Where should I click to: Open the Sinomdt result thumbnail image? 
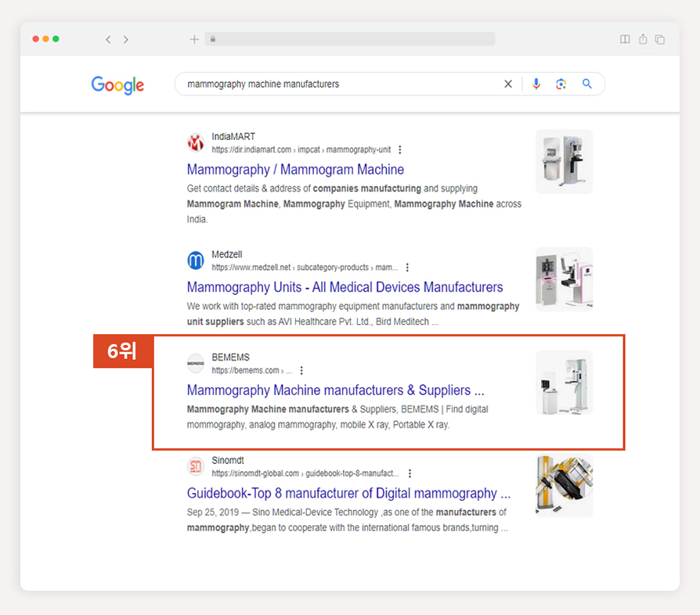(x=565, y=485)
